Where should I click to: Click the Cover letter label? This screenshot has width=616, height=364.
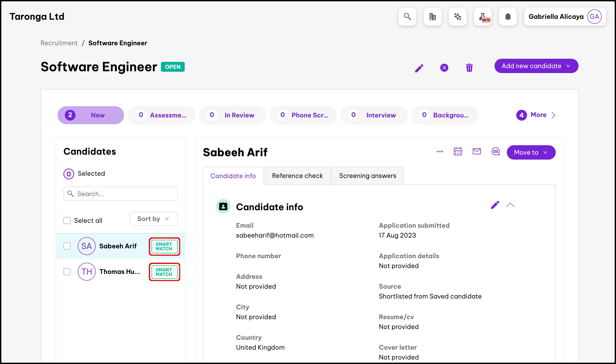click(398, 347)
